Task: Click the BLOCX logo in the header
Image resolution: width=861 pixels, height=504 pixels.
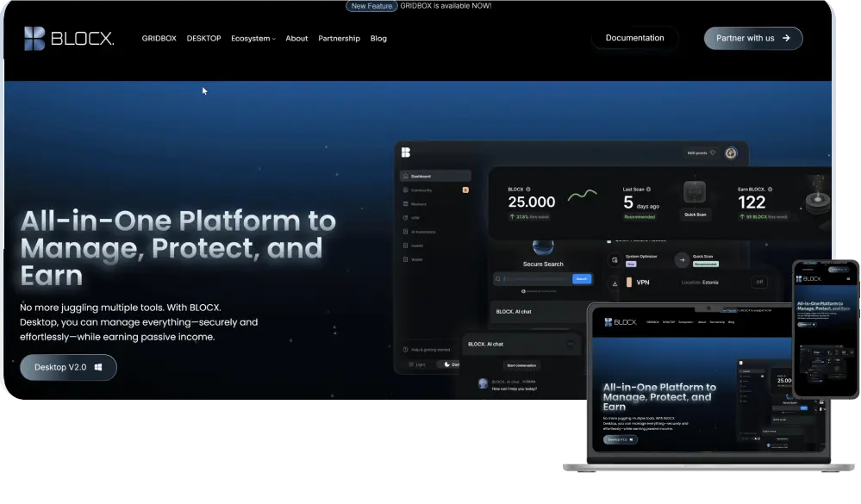Action: (69, 39)
